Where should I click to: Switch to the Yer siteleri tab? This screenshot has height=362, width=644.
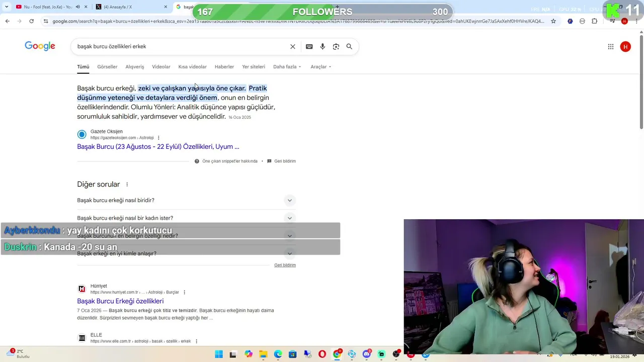(x=254, y=67)
